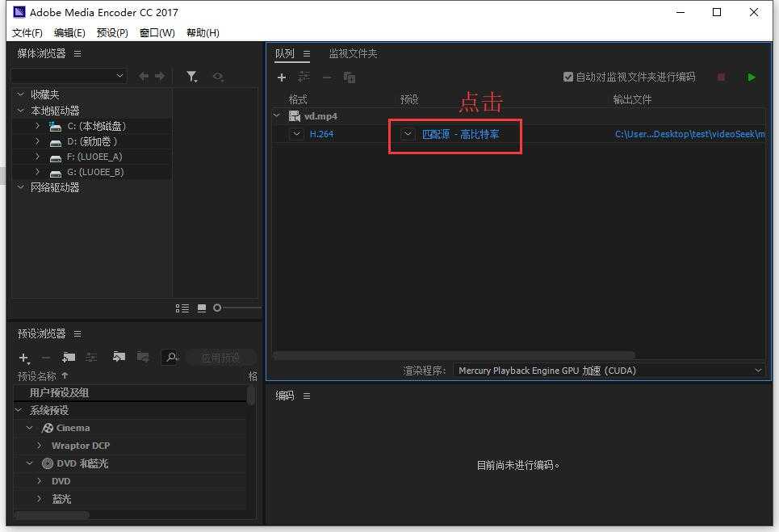The height and width of the screenshot is (532, 779).
Task: Open the Queue panel menu icon
Action: click(x=307, y=53)
